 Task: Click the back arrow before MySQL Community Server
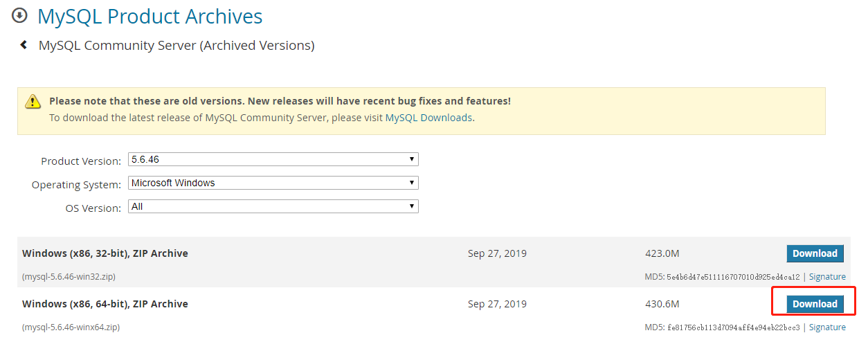click(x=24, y=45)
